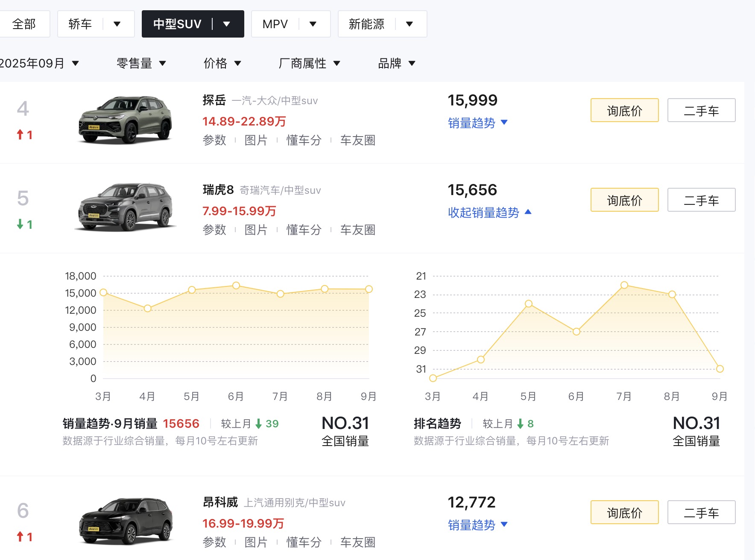
Task: Open 车友圈 for 探岳
Action: (x=358, y=140)
